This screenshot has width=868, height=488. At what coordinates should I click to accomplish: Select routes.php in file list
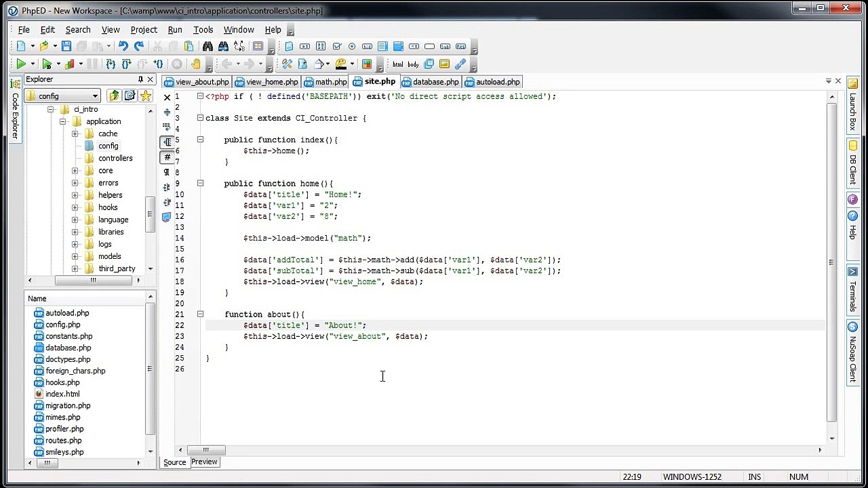pos(63,441)
